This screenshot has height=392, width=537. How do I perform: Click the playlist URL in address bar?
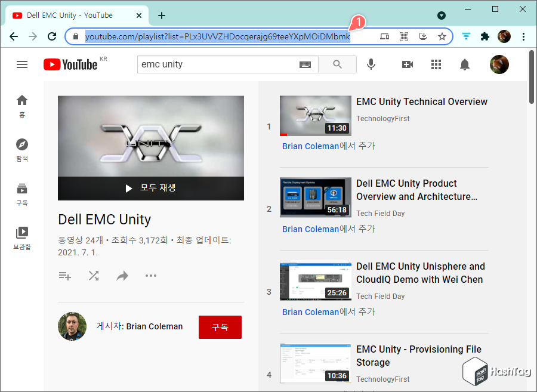point(217,36)
